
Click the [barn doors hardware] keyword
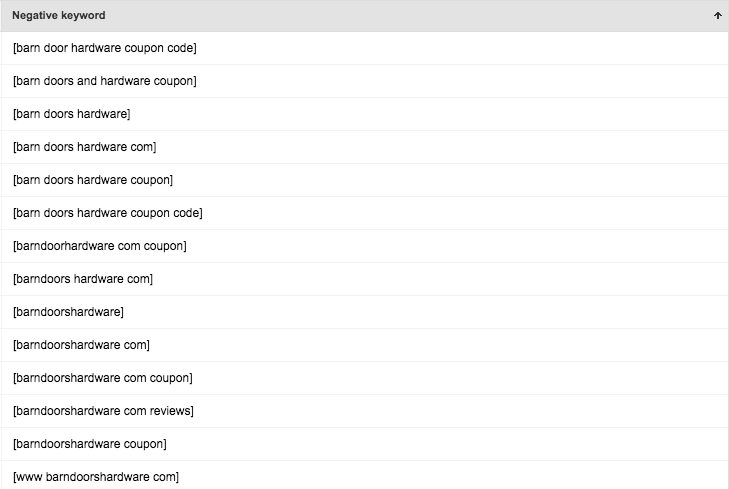(72, 114)
